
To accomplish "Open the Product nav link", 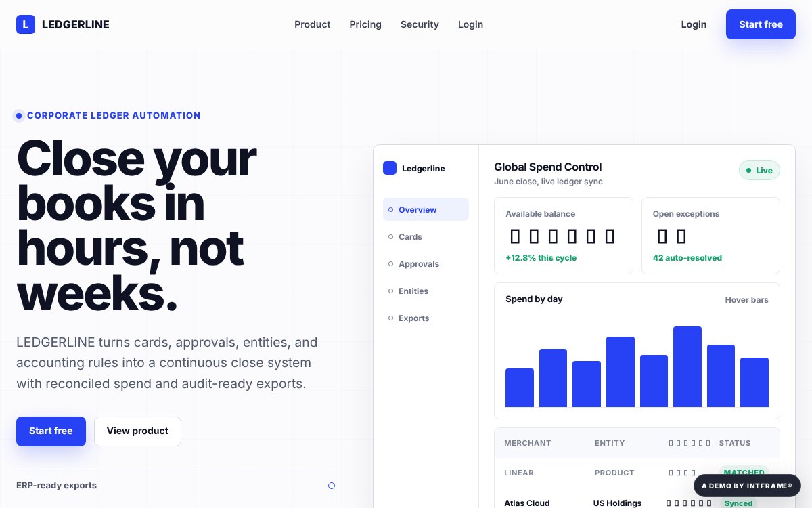I will click(x=313, y=24).
